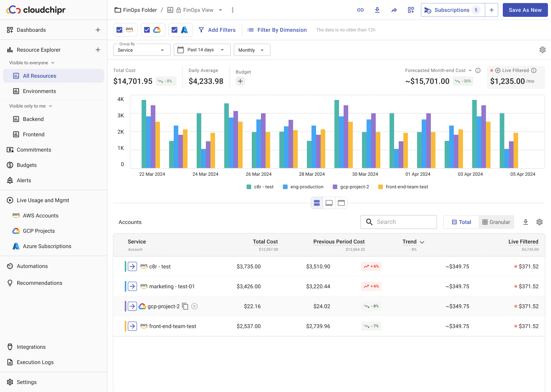The height and width of the screenshot is (392, 551).
Task: Toggle the Azure provider checkbox
Action: click(x=174, y=30)
